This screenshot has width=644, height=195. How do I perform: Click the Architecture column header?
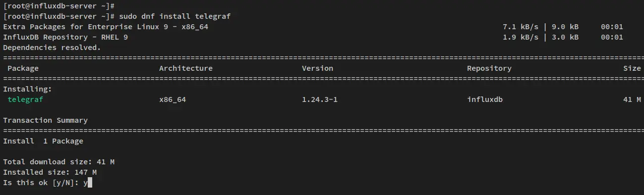pyautogui.click(x=186, y=68)
